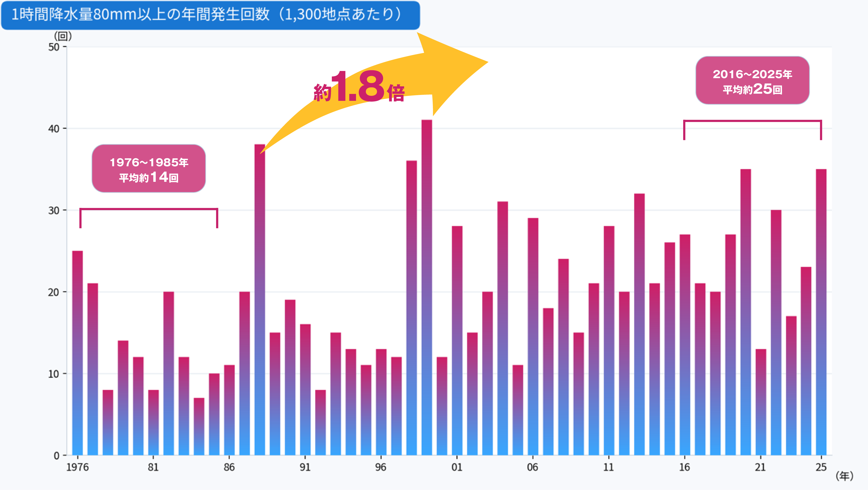Select the bar above the 11 tick
The image size is (868, 490).
(609, 340)
